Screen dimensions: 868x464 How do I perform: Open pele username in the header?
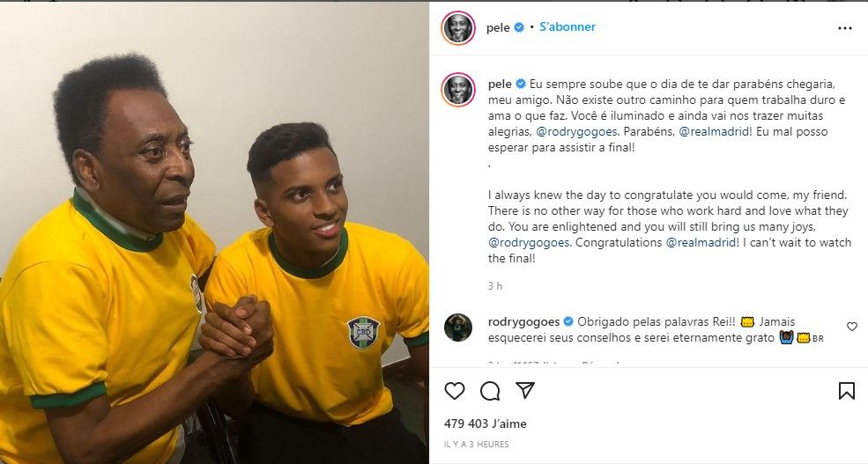pyautogui.click(x=498, y=27)
